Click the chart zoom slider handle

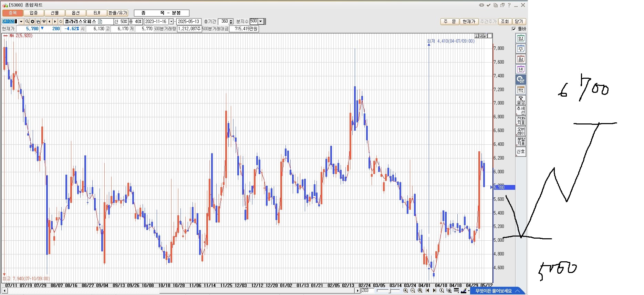389,291
